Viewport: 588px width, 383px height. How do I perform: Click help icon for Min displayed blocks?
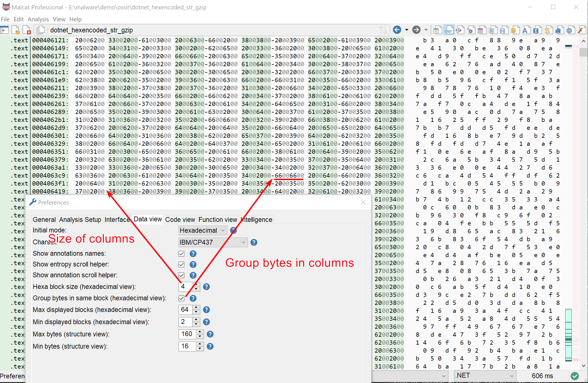tap(206, 322)
